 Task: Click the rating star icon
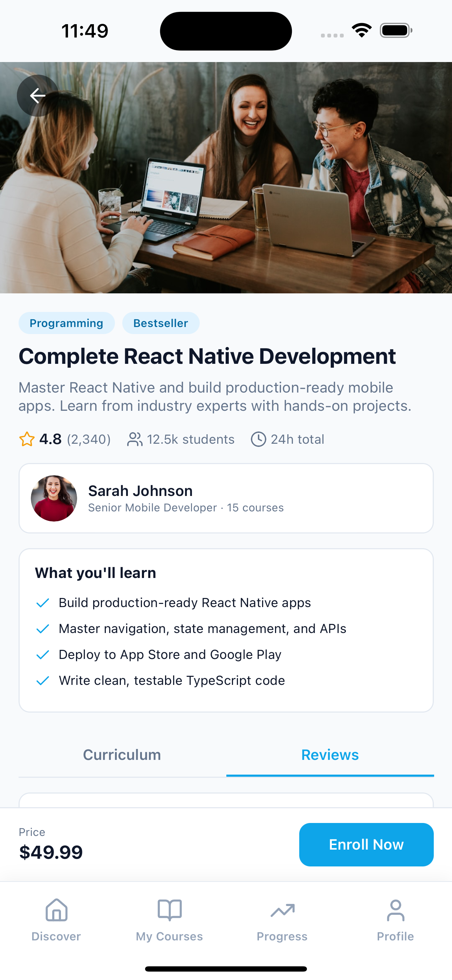coord(27,439)
